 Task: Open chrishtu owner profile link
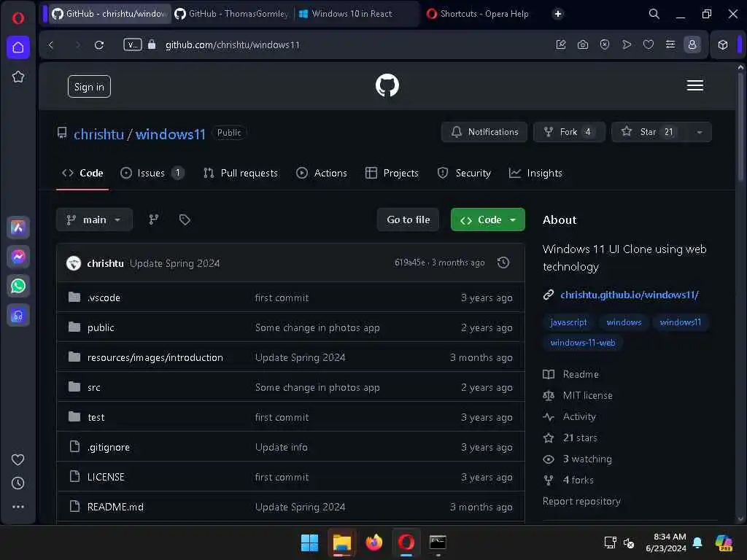click(98, 134)
